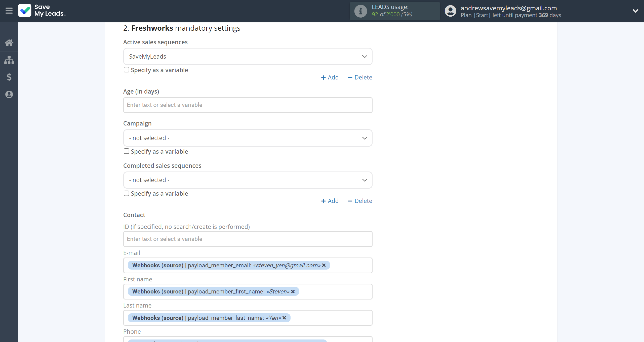Expand the account dropdown chevron
The height and width of the screenshot is (342, 644).
point(635,11)
